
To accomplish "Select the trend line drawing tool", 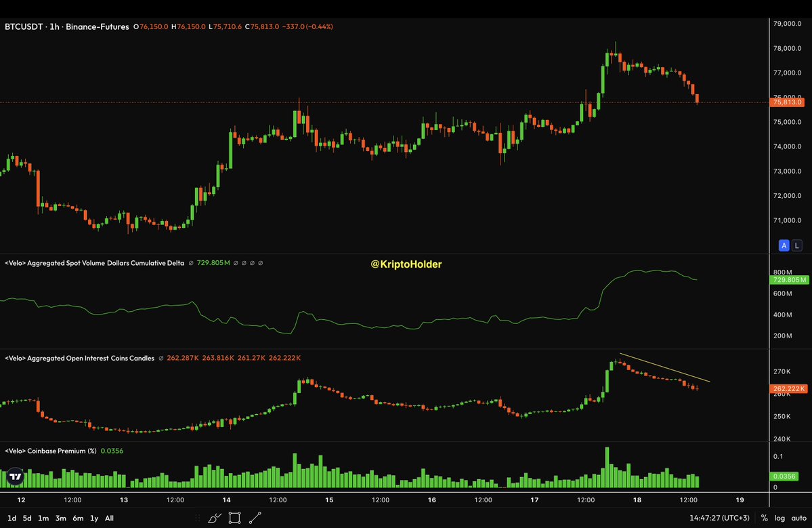I will [255, 518].
